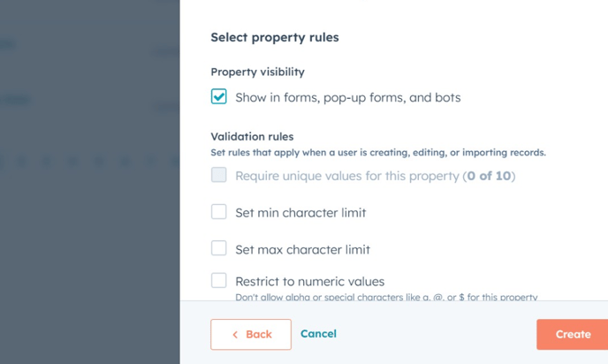Go back using the Back button
608x364 pixels.
click(x=251, y=335)
